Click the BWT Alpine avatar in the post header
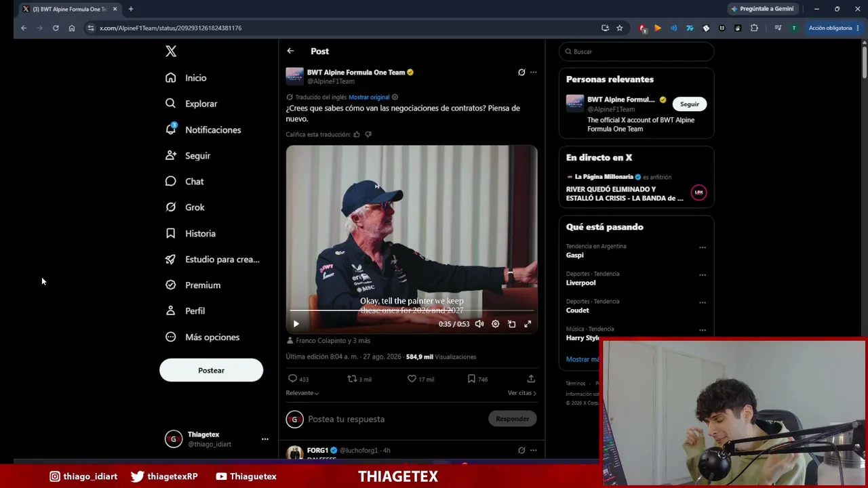Viewport: 868px width, 488px height. (294, 76)
